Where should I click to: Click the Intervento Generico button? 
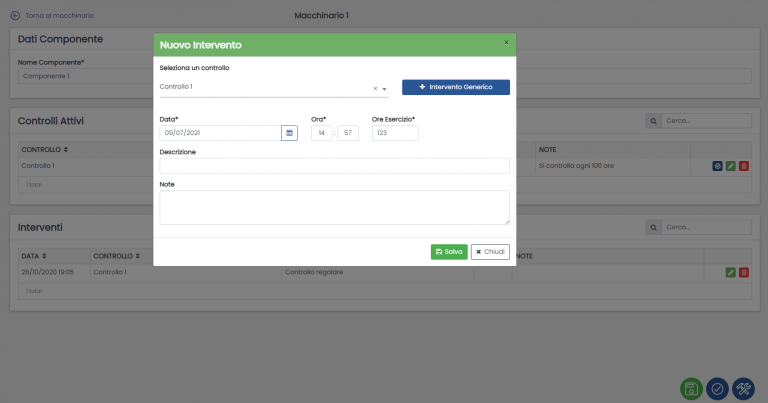456,87
